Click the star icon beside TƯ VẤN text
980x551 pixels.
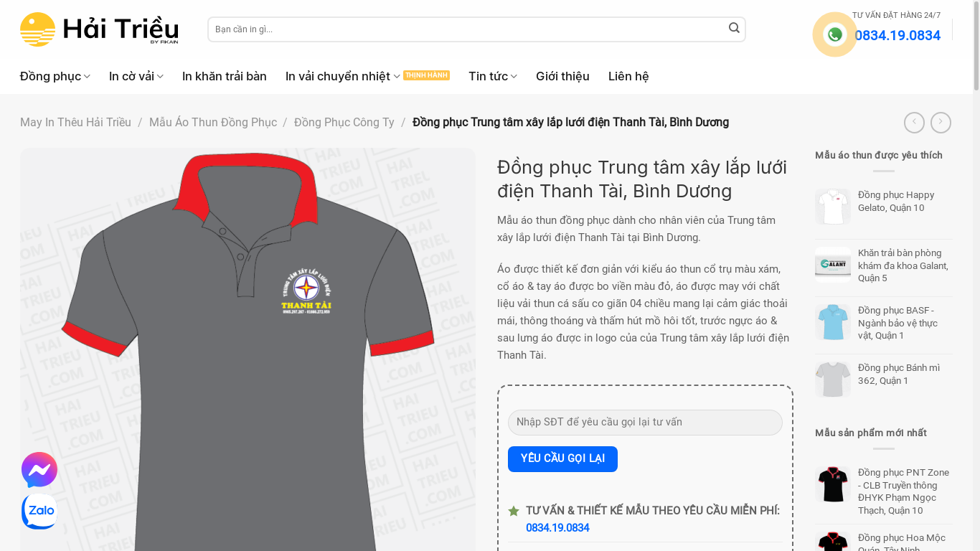coord(514,512)
